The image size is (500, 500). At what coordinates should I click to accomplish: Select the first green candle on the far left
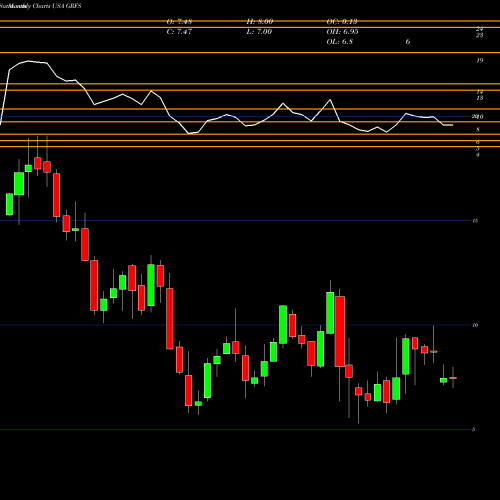coord(10,204)
